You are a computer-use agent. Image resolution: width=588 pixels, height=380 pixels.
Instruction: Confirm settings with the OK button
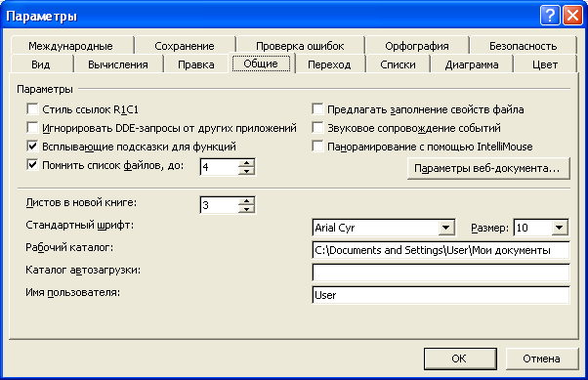pos(460,359)
